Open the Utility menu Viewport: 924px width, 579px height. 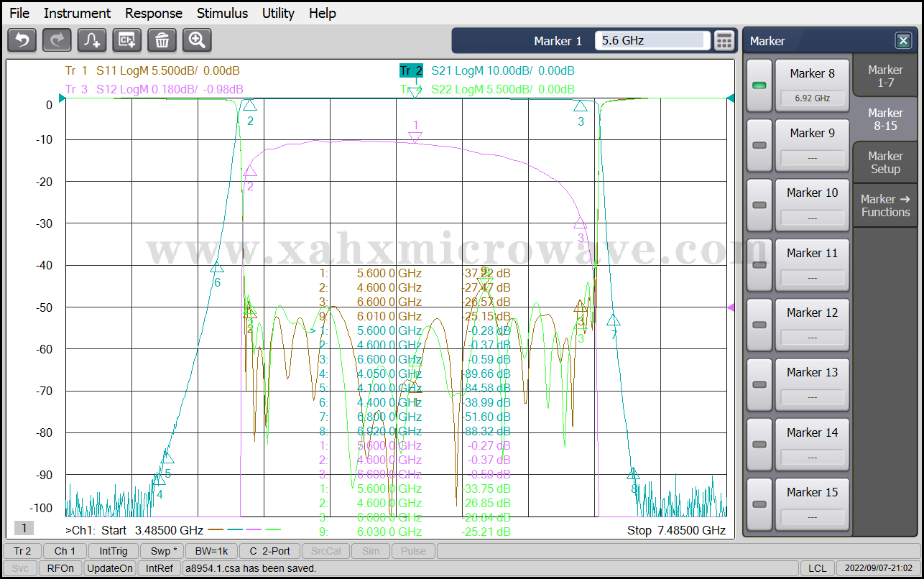[278, 13]
